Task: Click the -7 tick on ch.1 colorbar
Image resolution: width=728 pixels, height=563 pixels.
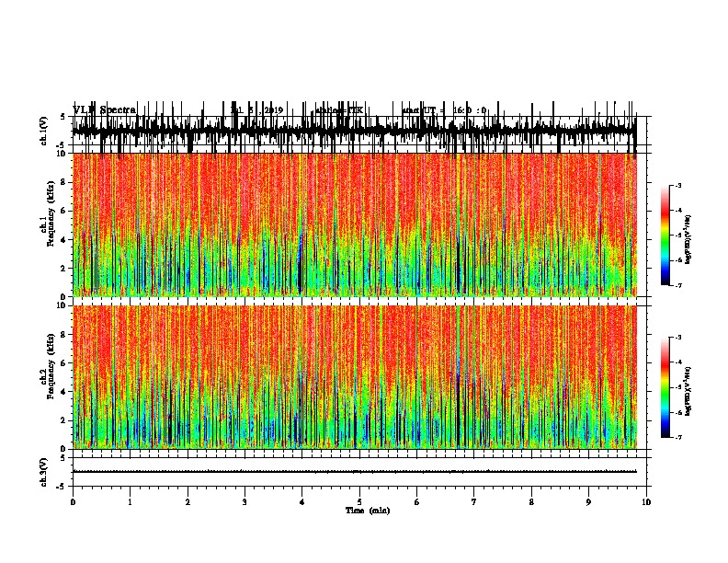Action: click(x=678, y=285)
